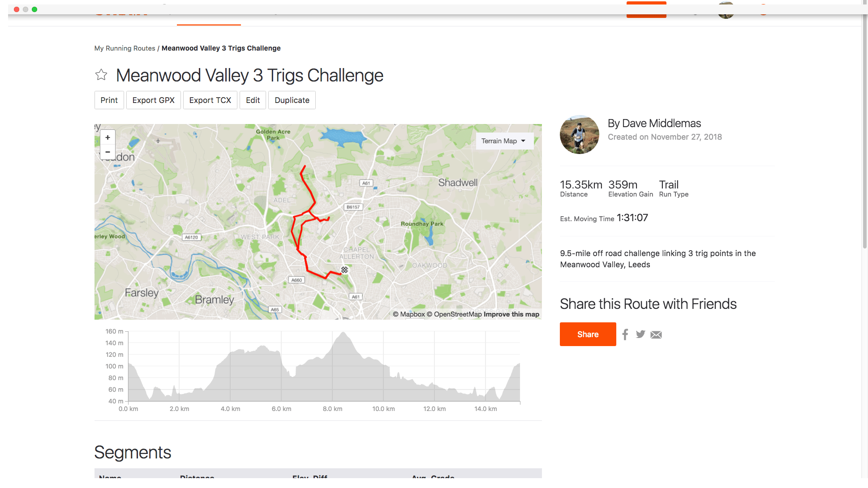The width and height of the screenshot is (868, 488).
Task: Duplicate the route
Action: 292,100
